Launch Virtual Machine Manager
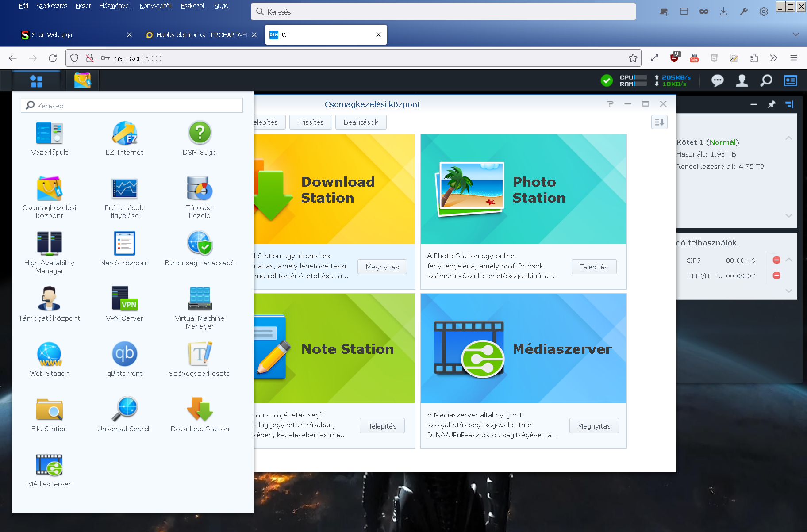Screen dimensions: 807x532 pos(200,299)
